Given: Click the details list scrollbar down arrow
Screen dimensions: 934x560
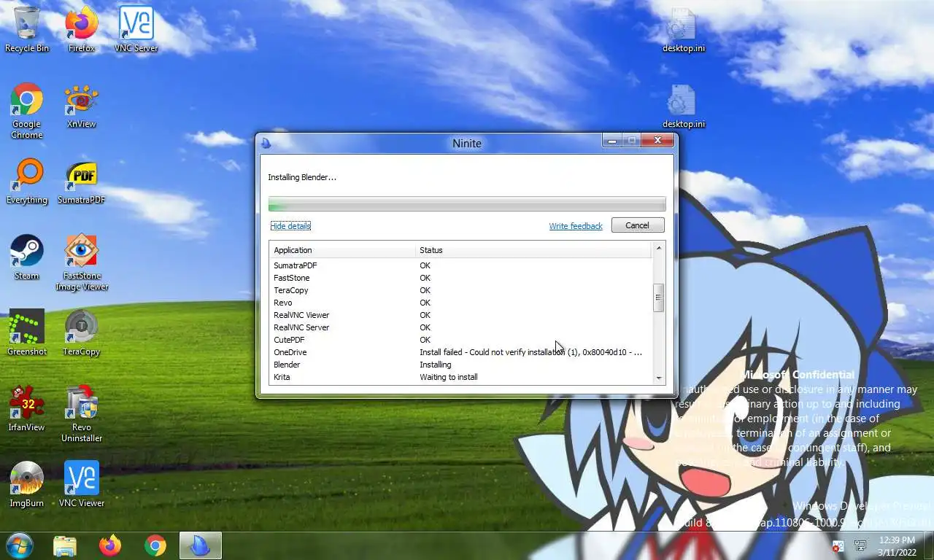Looking at the screenshot, I should click(x=659, y=378).
